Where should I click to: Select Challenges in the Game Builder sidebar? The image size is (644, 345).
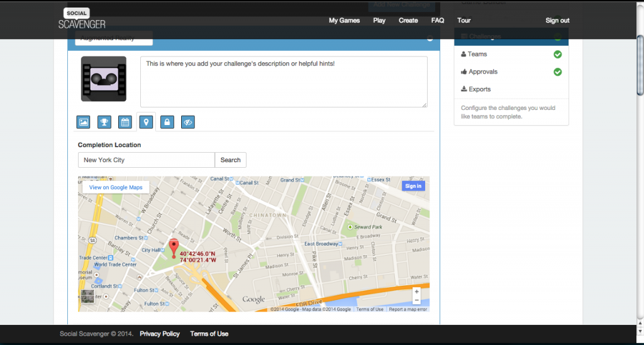[511, 36]
